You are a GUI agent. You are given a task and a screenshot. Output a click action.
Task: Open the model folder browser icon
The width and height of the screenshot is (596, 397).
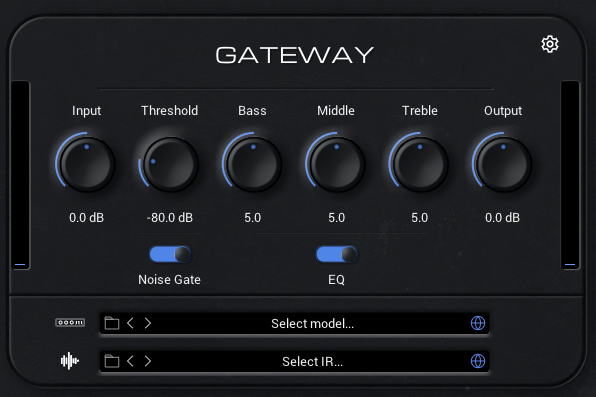[112, 323]
